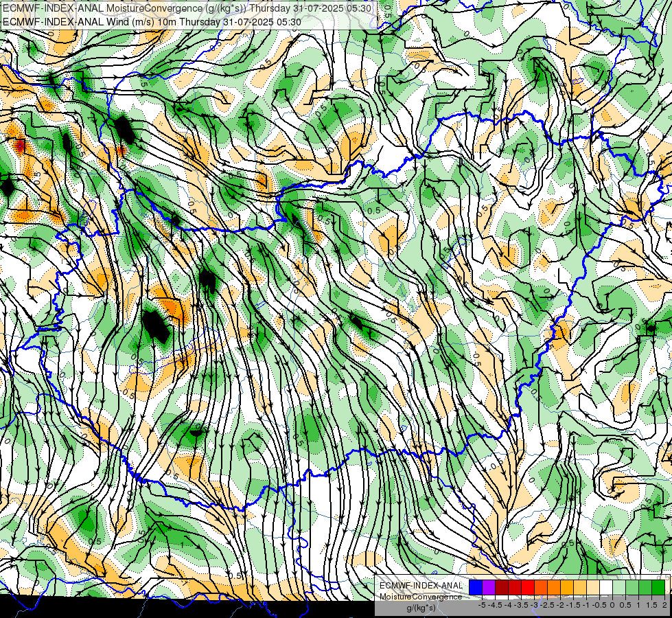Pick the green swatch between 1 and 1.5
Screen dimensions: 672x618
click(645, 587)
